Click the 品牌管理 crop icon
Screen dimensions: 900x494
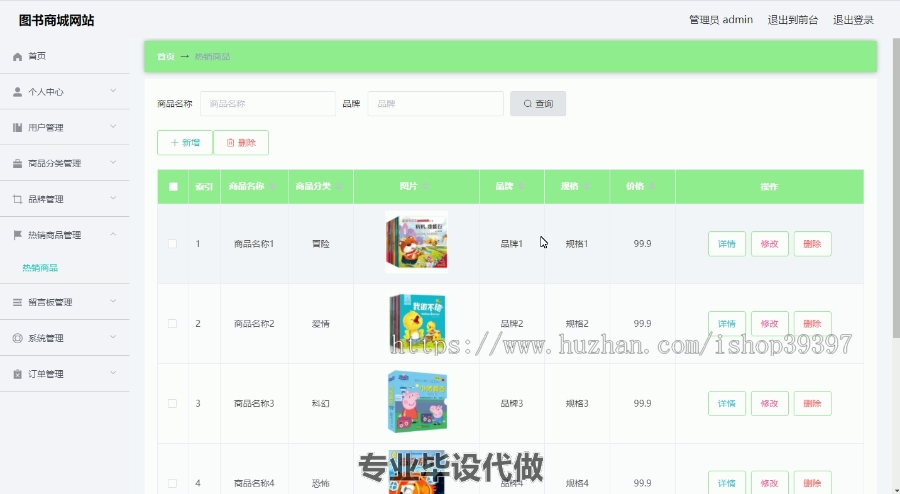tap(17, 199)
